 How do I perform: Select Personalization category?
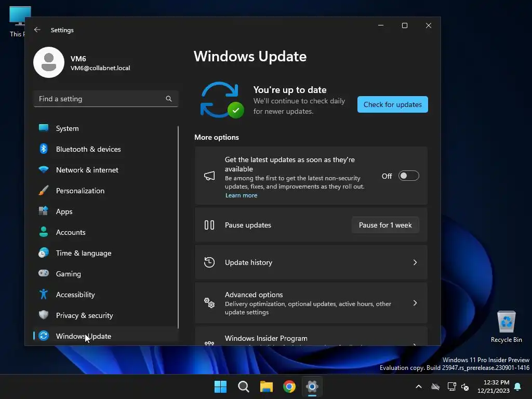105,190
